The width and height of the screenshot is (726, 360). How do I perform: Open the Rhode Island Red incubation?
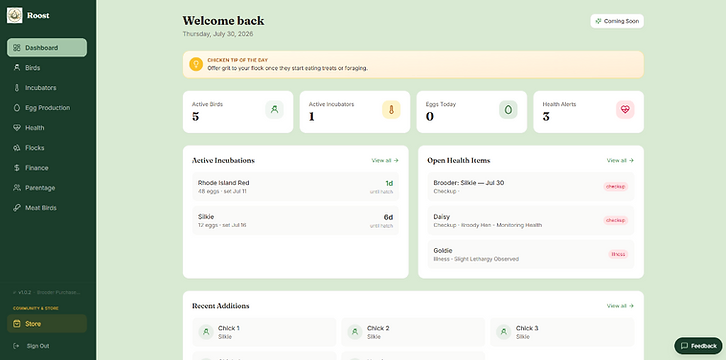[295, 186]
